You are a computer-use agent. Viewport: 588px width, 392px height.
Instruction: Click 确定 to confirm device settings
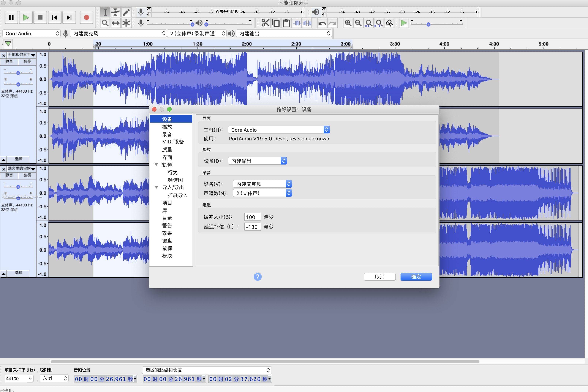click(x=416, y=276)
